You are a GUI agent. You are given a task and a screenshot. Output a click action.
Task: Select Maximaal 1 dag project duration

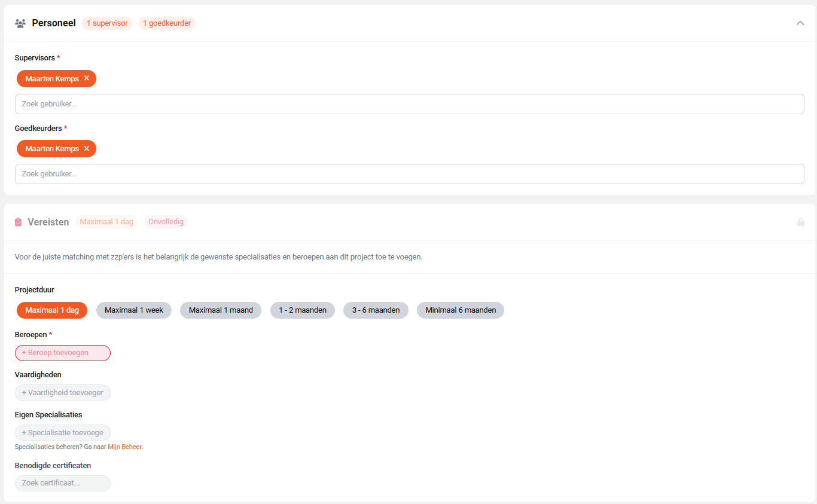click(x=52, y=310)
